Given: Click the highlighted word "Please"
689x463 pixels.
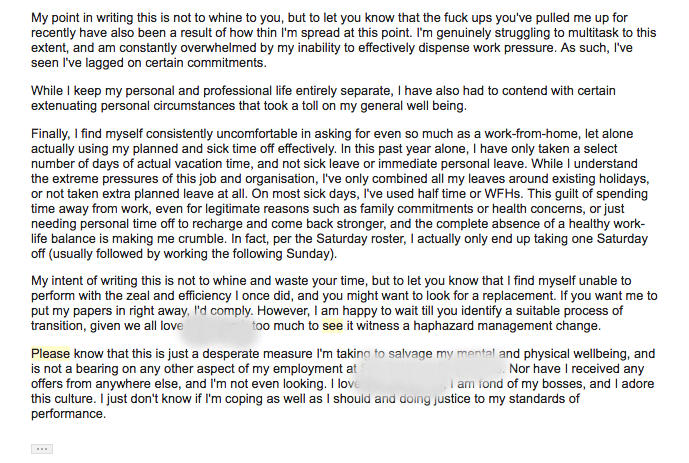Looking at the screenshot, I should pyautogui.click(x=51, y=354).
